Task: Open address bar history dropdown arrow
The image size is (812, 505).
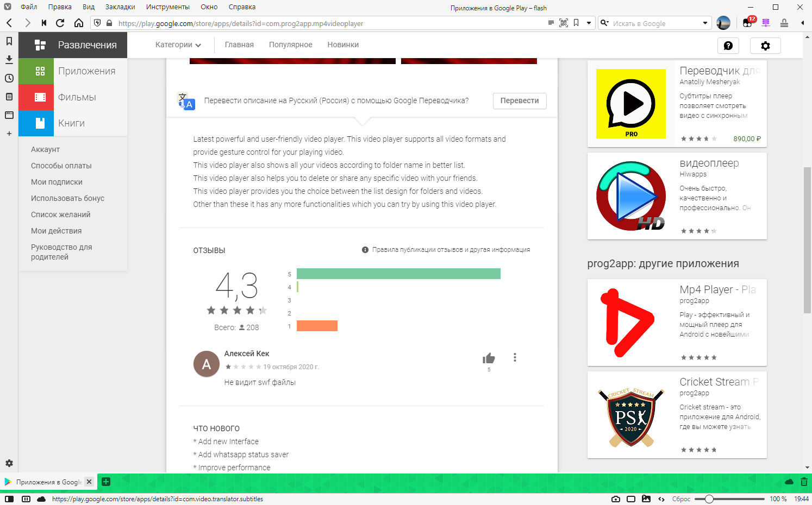Action: (589, 23)
